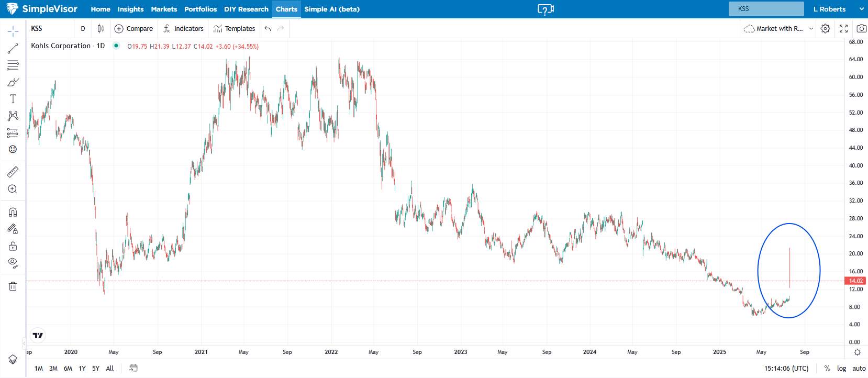
Task: Set range to 1M
Action: point(39,368)
